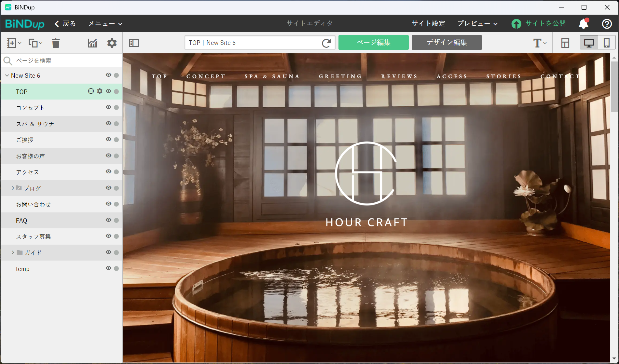Click the site publish upload arrow icon
Image resolution: width=619 pixels, height=364 pixels.
click(x=516, y=23)
